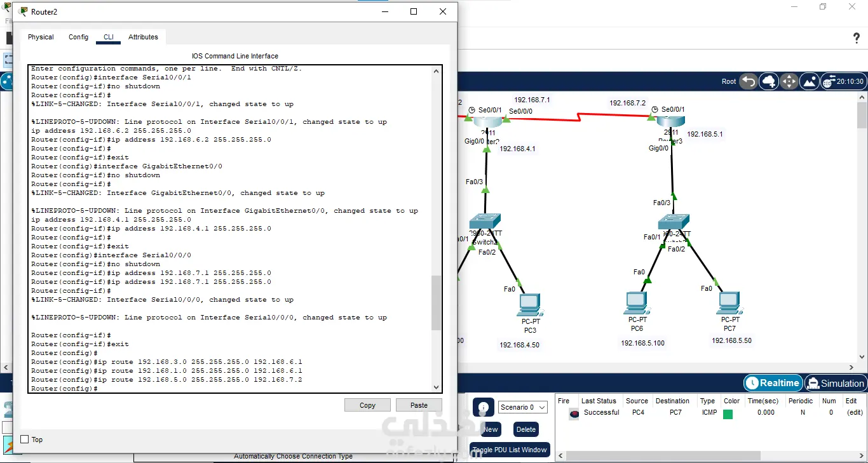Select the router with 192.168.4.1 label

487,123
